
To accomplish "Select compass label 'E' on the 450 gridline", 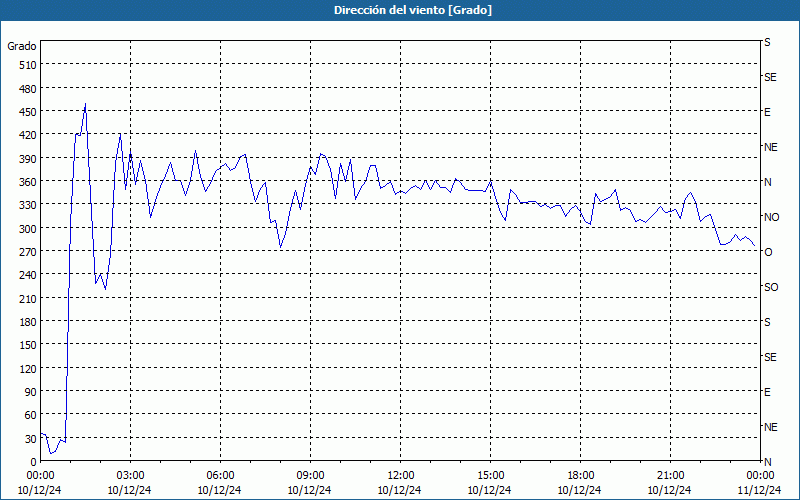I will 767,112.
